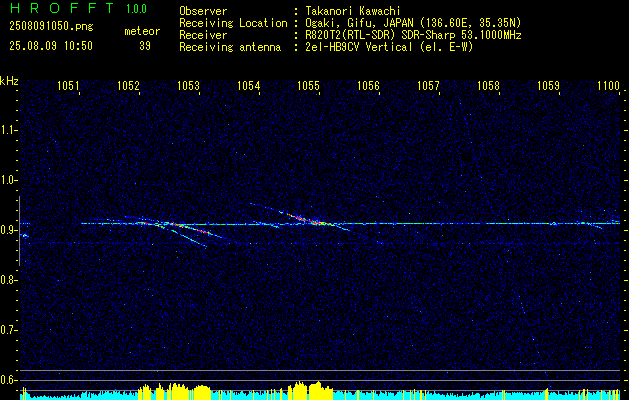Click the 1055 time axis label
This screenshot has height=400, width=629.
(308, 85)
